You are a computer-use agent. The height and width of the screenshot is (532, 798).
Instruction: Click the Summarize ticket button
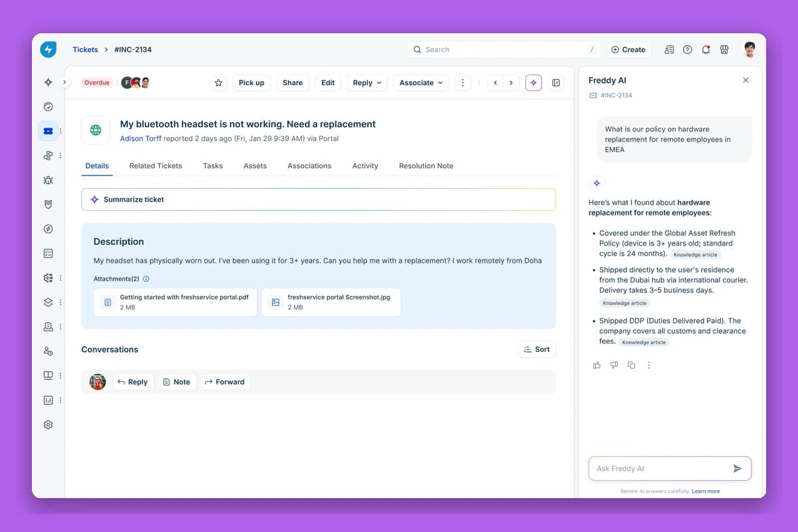(319, 199)
